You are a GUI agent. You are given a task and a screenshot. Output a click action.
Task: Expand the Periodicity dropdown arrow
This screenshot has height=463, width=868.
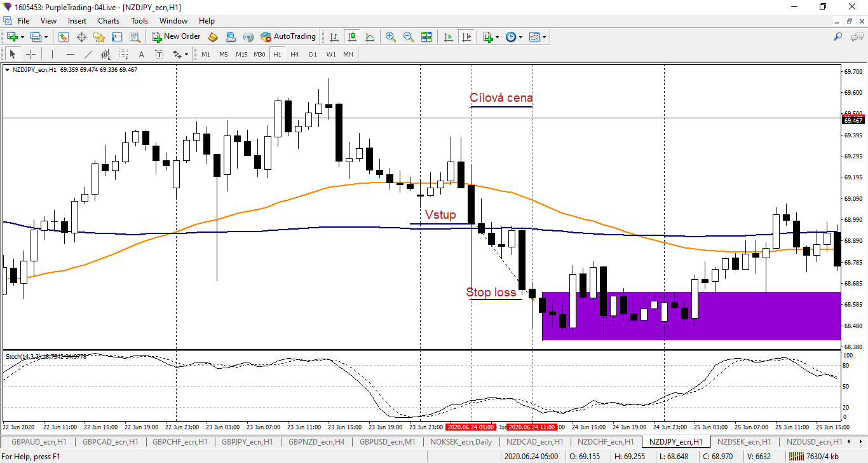pos(521,37)
